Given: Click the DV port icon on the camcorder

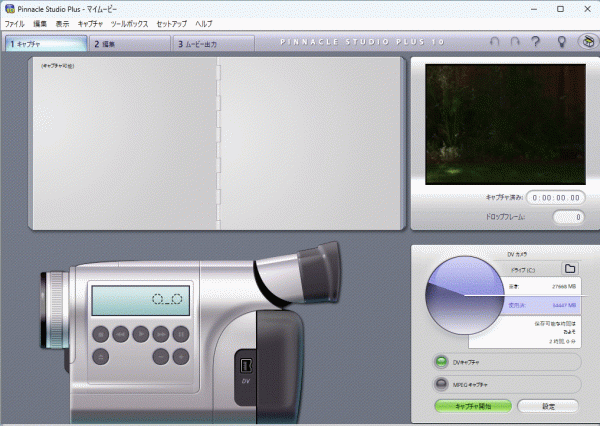Looking at the screenshot, I should tap(246, 366).
